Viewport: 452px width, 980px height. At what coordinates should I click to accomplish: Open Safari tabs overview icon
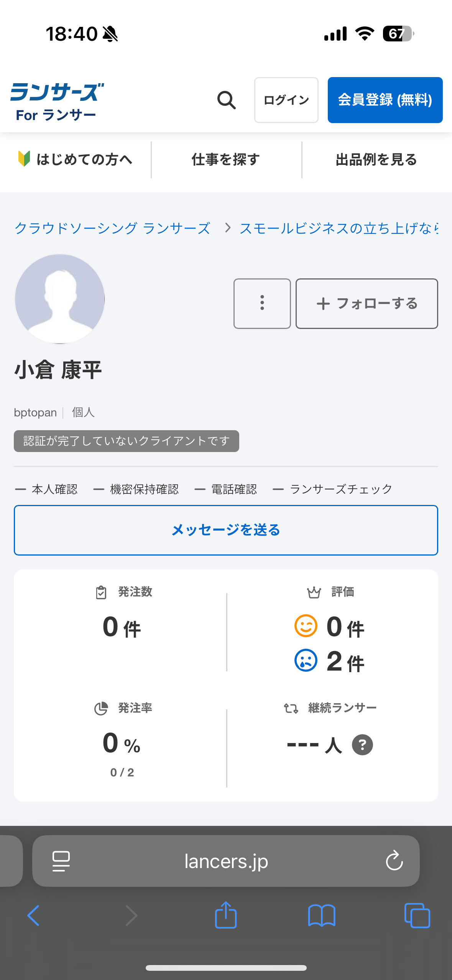417,916
